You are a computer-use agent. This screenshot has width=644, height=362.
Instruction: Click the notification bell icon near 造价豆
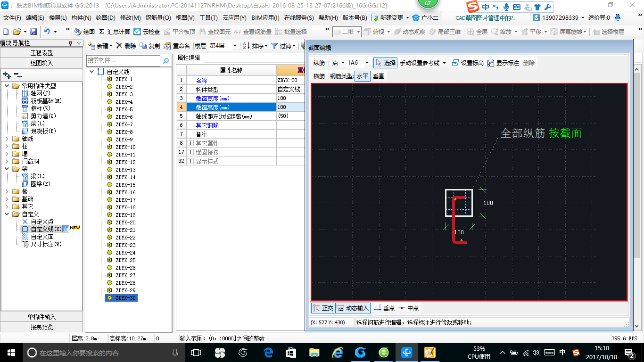(617, 18)
